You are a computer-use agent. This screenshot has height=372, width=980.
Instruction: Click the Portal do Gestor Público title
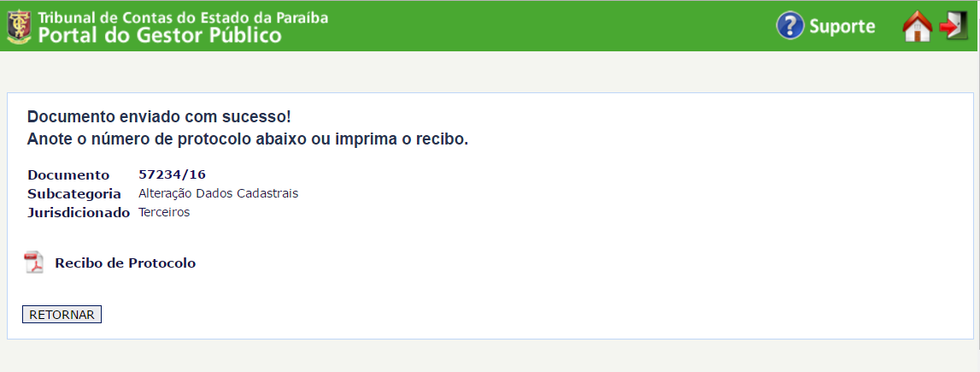(x=159, y=36)
